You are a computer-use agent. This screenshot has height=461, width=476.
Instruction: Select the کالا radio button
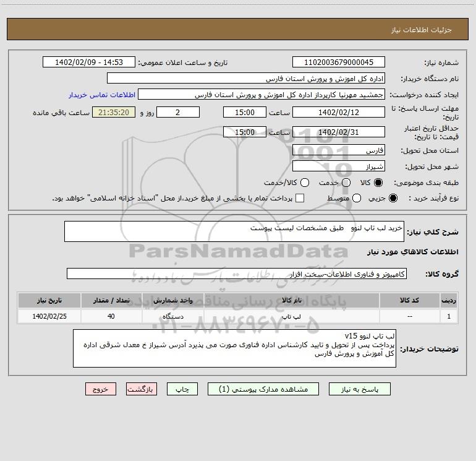[378, 183]
